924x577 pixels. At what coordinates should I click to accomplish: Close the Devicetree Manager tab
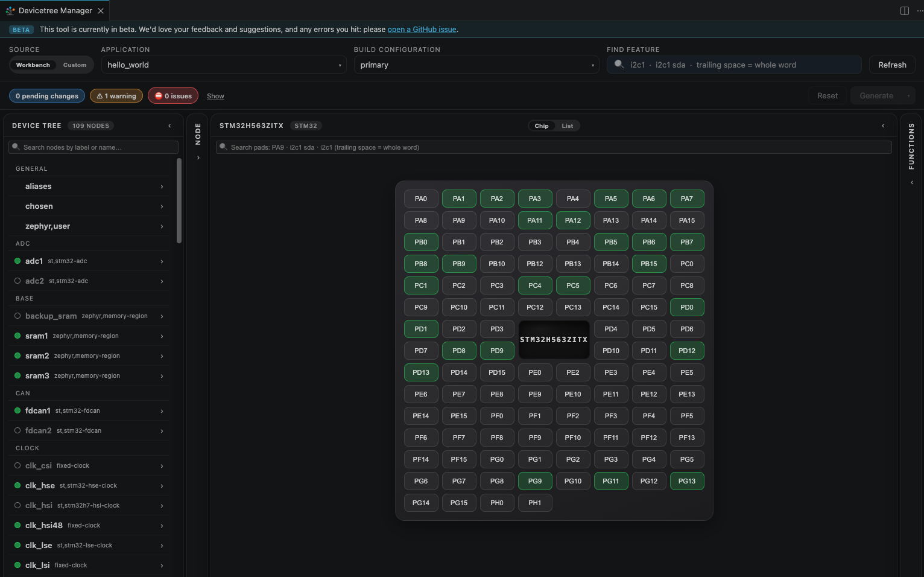pyautogui.click(x=101, y=11)
